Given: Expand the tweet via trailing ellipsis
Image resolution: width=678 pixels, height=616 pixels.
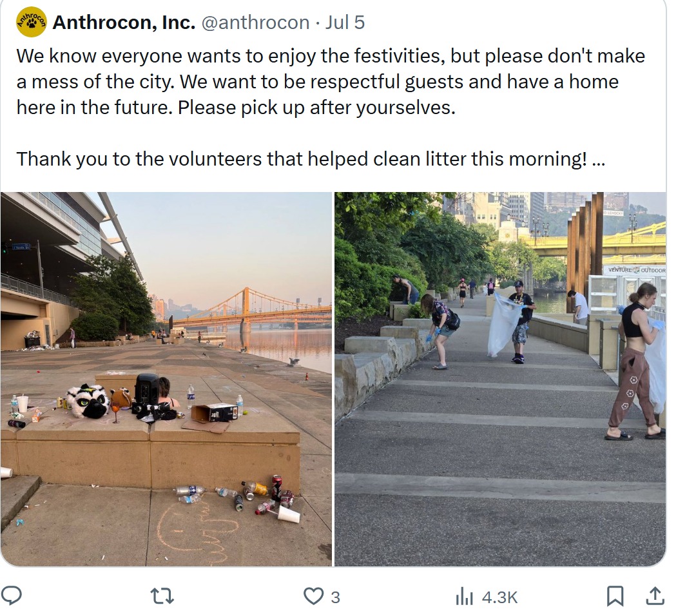Looking at the screenshot, I should 599,160.
